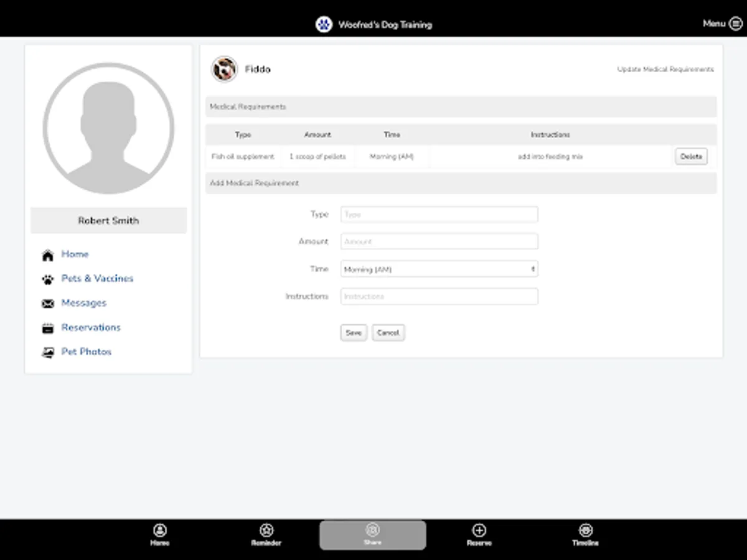This screenshot has height=560, width=747.
Task: Click the calendar icon beside Reservations
Action: [47, 327]
